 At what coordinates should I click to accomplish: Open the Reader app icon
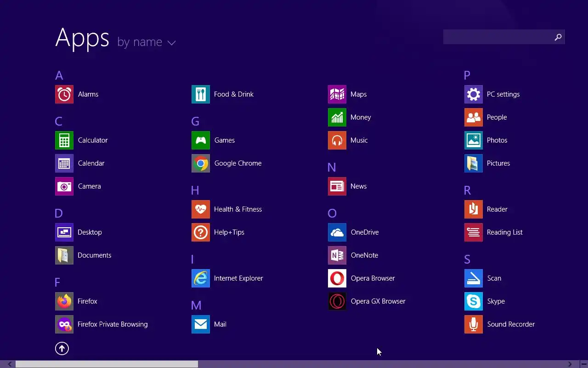[x=474, y=209]
